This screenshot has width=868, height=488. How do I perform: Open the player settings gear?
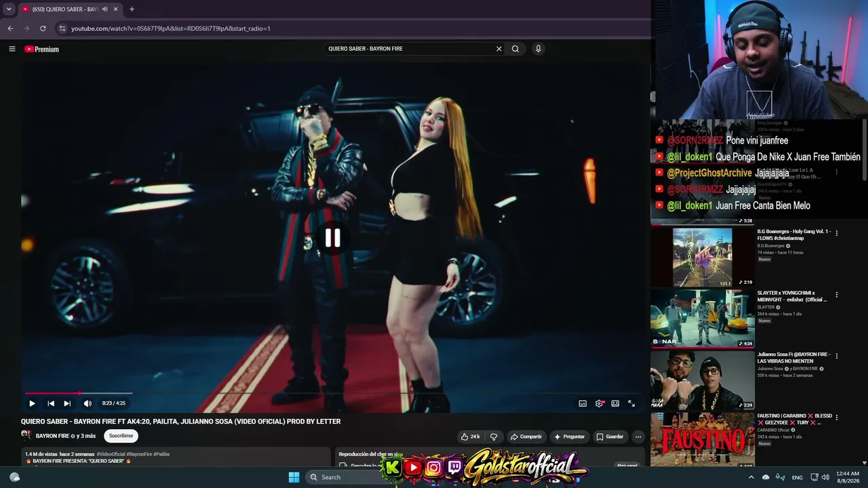tap(599, 403)
